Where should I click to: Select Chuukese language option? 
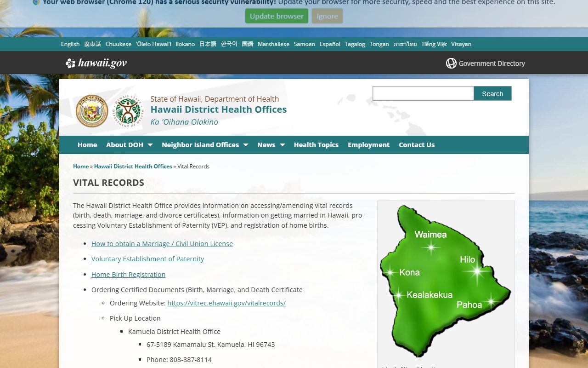(x=119, y=44)
